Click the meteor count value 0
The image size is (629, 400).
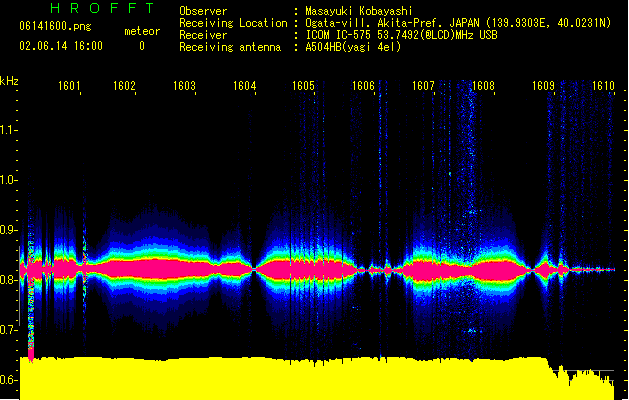(142, 46)
